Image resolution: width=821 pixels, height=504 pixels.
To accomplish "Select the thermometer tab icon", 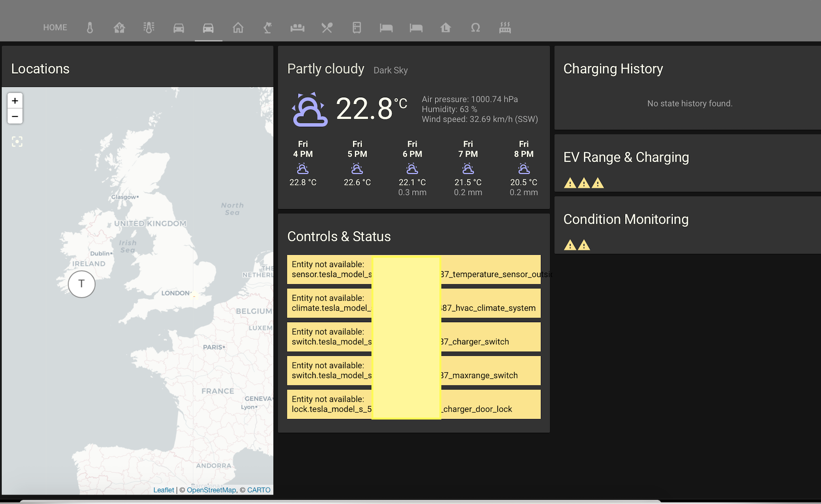I will (x=90, y=28).
